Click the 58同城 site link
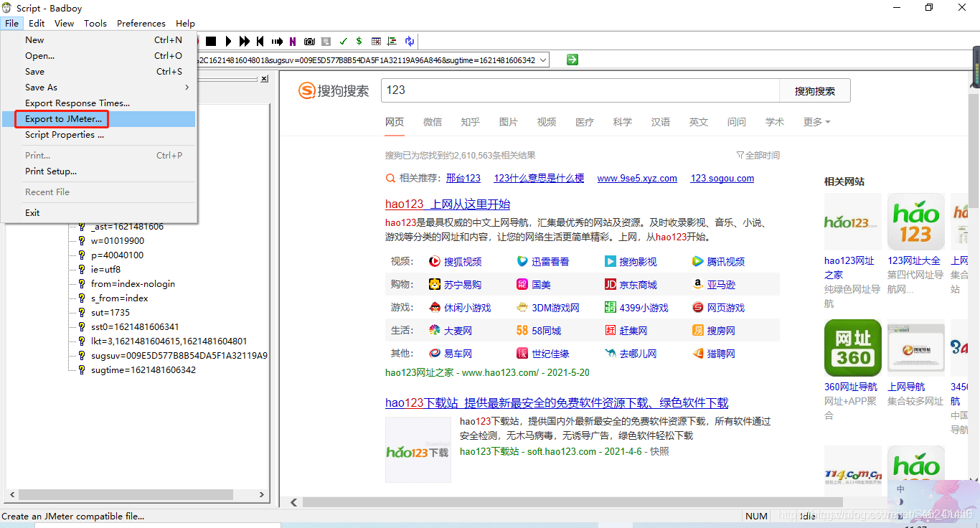 click(x=547, y=331)
